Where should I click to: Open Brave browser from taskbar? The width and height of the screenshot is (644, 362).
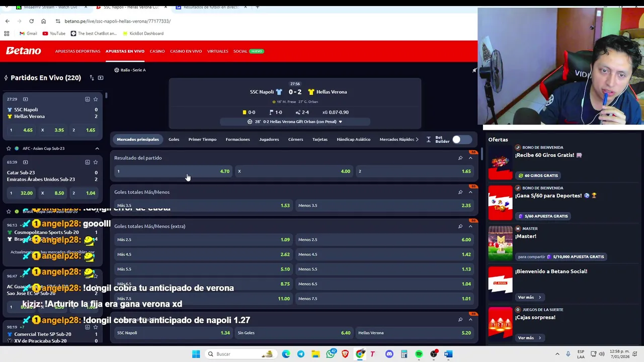click(345, 354)
